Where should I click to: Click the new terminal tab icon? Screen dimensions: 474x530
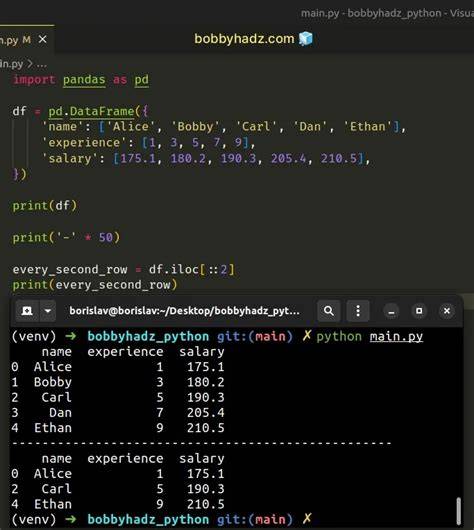tap(27, 311)
